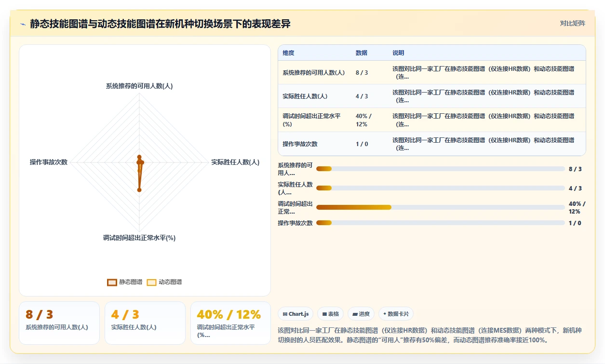Click the 8 / 3 value beside the progress bar
This screenshot has width=605, height=364.
coord(575,169)
